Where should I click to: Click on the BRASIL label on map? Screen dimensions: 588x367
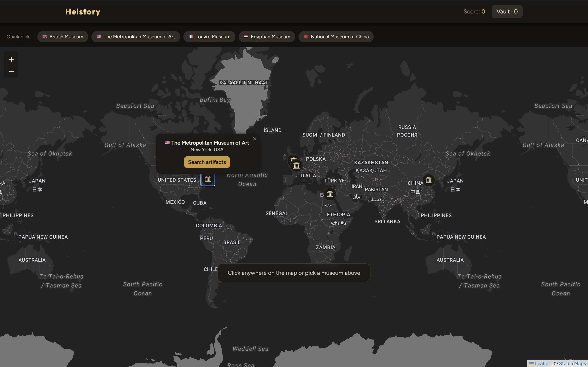(232, 242)
